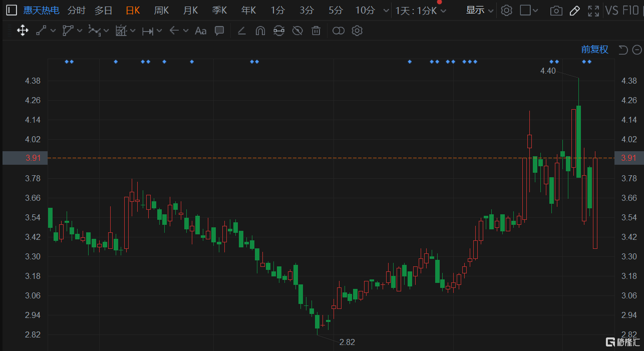Select the angle line eraser tool

[241, 31]
